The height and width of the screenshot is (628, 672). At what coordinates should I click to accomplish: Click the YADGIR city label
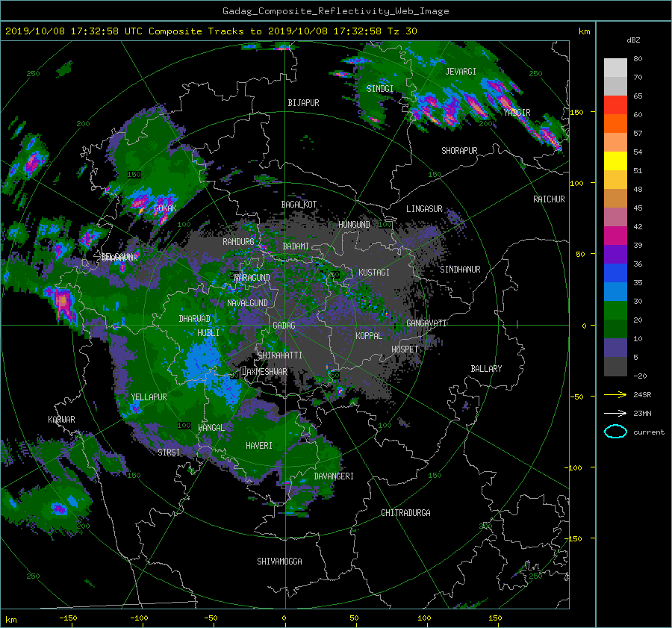coord(517,113)
